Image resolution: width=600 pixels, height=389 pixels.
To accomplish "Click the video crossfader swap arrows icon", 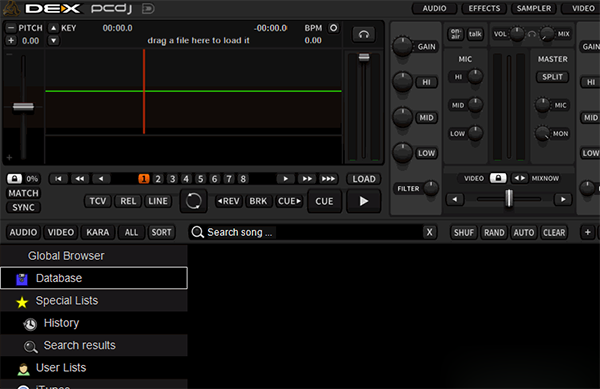I will (x=519, y=178).
